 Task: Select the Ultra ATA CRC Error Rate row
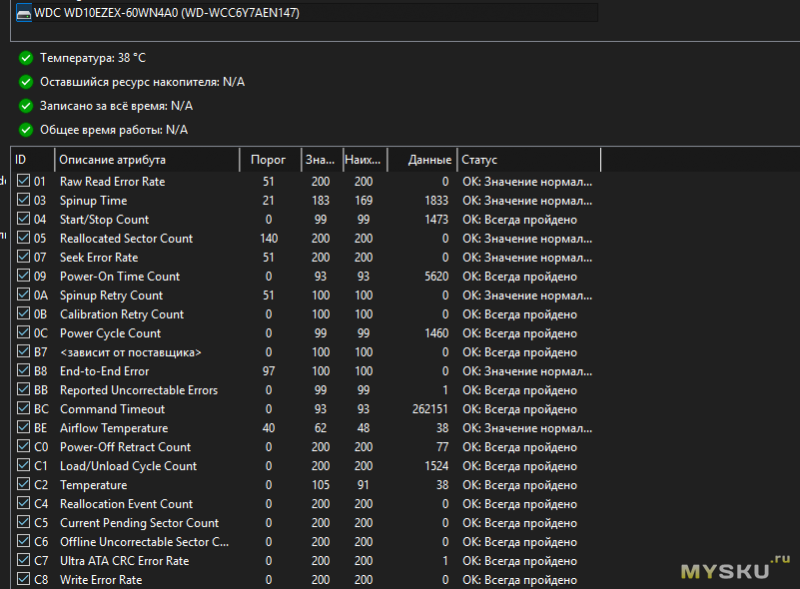pyautogui.click(x=124, y=561)
